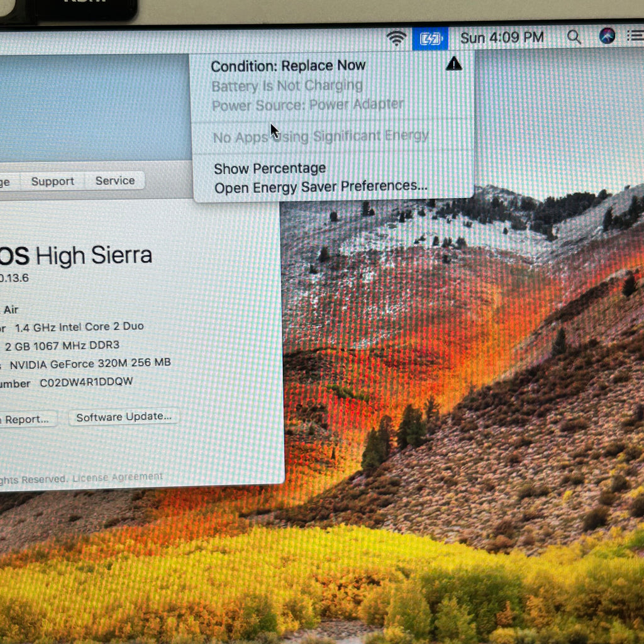Open Spotlight search magnifier icon
Image resolution: width=644 pixels, height=644 pixels.
(574, 37)
